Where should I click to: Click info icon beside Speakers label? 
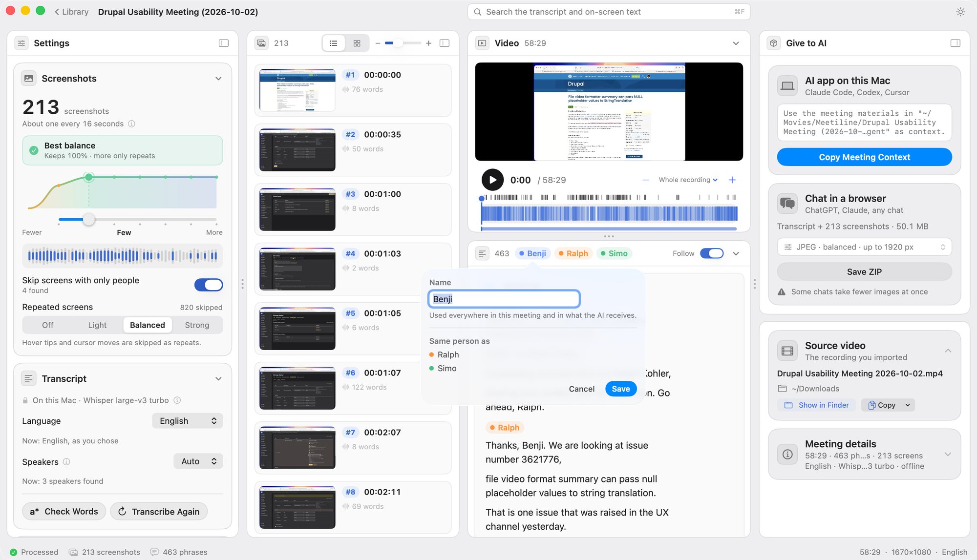(x=66, y=462)
